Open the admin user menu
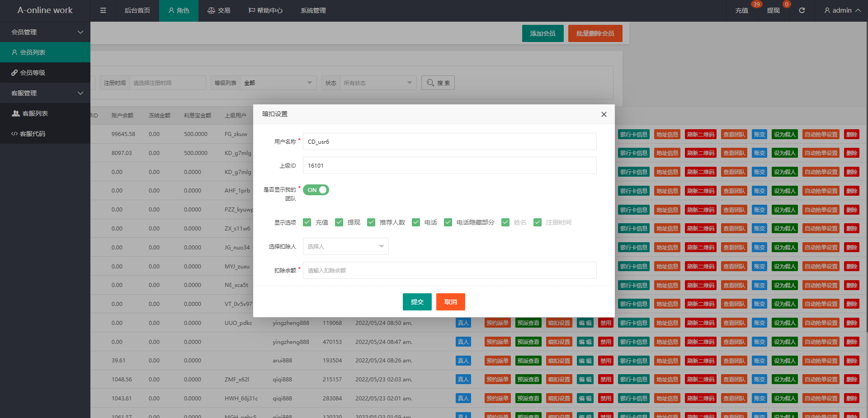The image size is (868, 418). coord(842,10)
